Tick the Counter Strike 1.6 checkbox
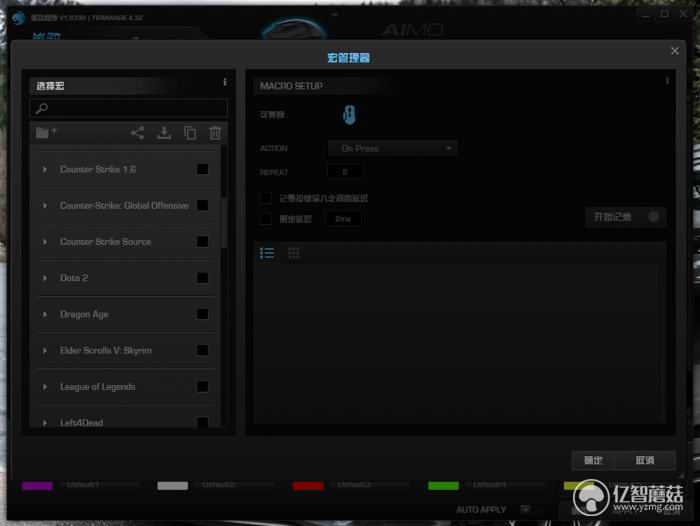700x526 pixels. point(202,169)
